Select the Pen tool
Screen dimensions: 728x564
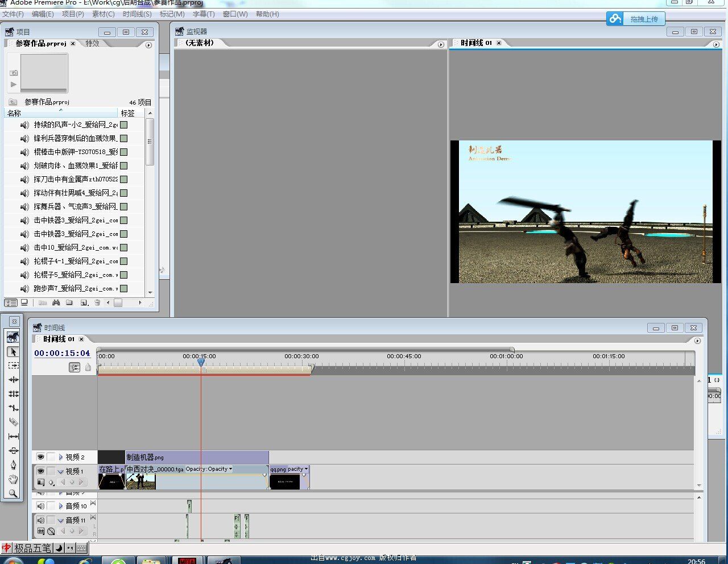coord(13,465)
